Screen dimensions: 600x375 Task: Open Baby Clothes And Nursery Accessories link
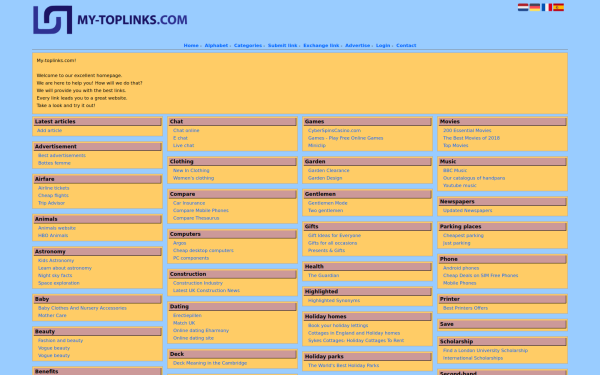[82, 308]
